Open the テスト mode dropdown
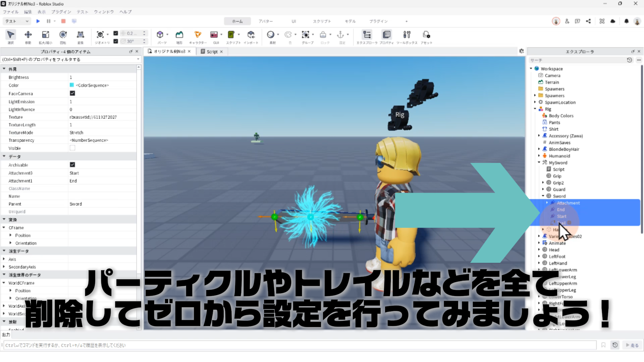644x362 pixels. click(x=17, y=21)
